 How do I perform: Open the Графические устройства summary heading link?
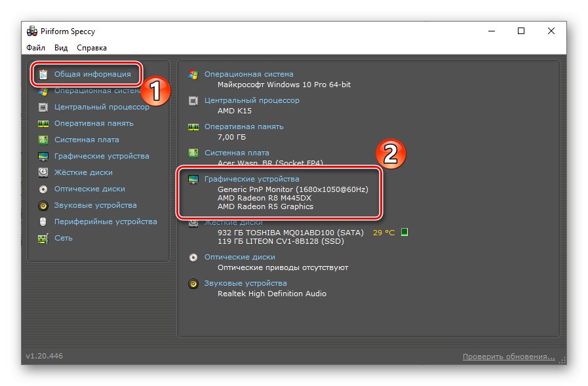[x=252, y=179]
